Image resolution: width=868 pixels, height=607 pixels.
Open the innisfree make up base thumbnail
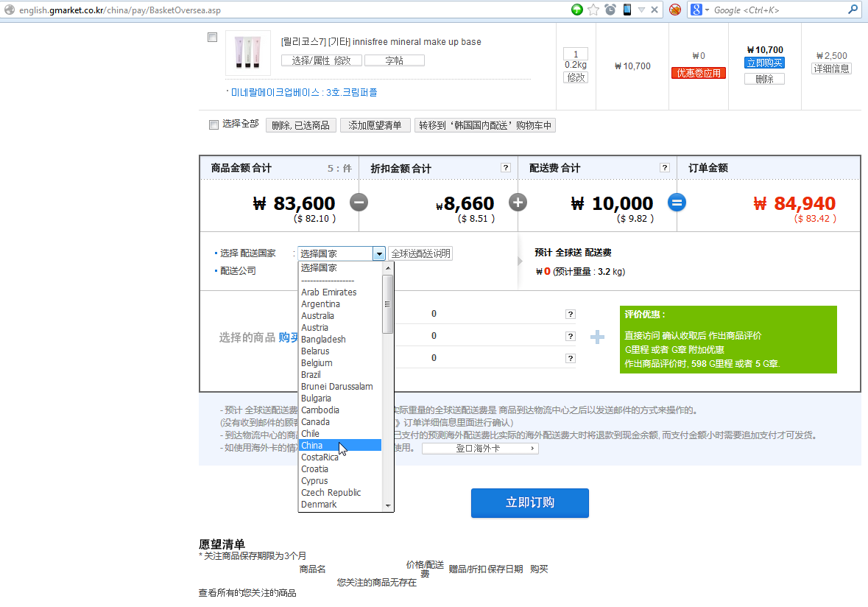(x=248, y=52)
